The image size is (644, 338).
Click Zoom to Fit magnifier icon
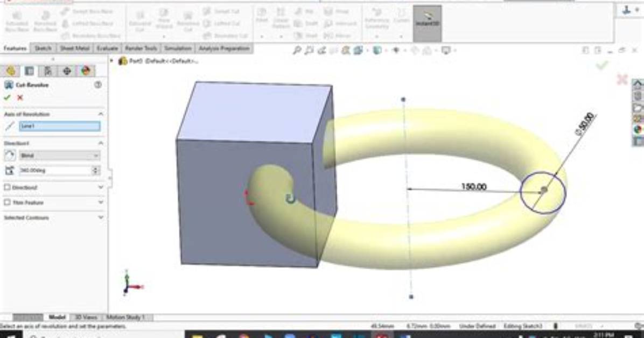(x=297, y=50)
